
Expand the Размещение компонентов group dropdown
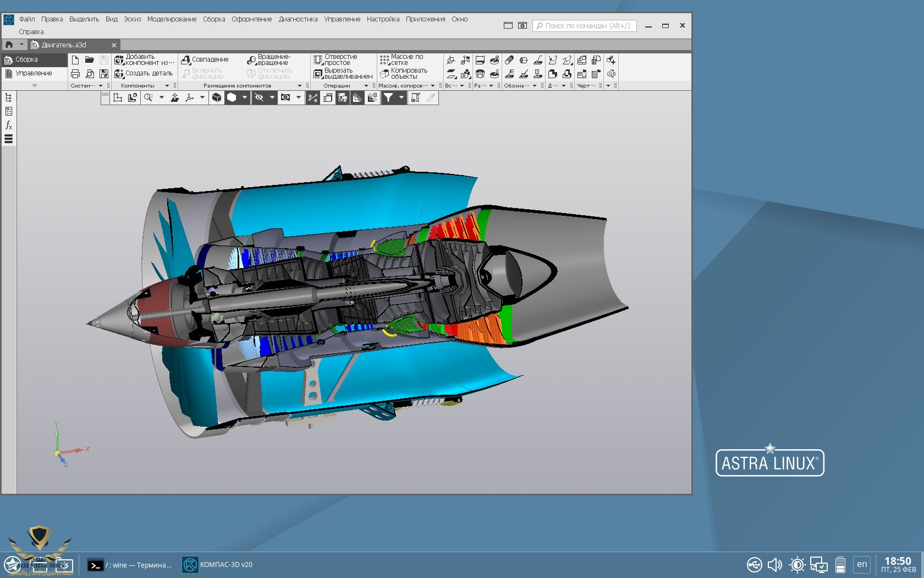click(x=300, y=86)
